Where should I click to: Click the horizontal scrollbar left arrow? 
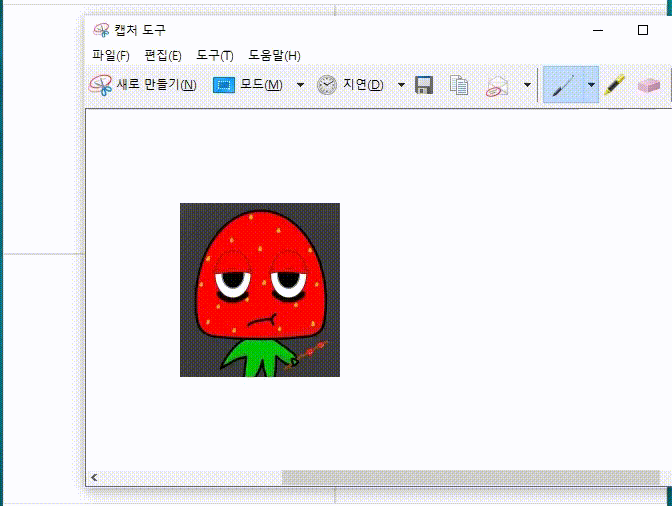[x=94, y=477]
